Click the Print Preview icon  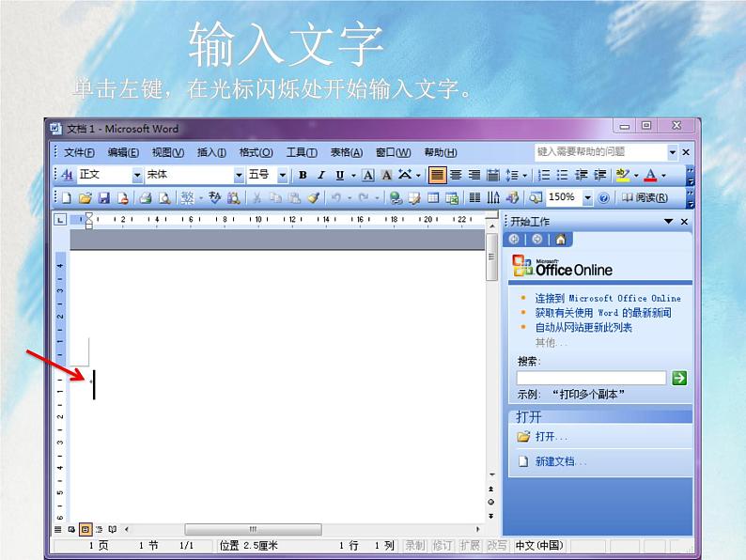164,197
